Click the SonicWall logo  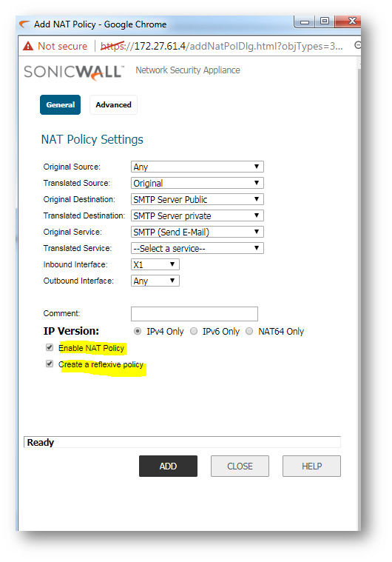[x=74, y=72]
